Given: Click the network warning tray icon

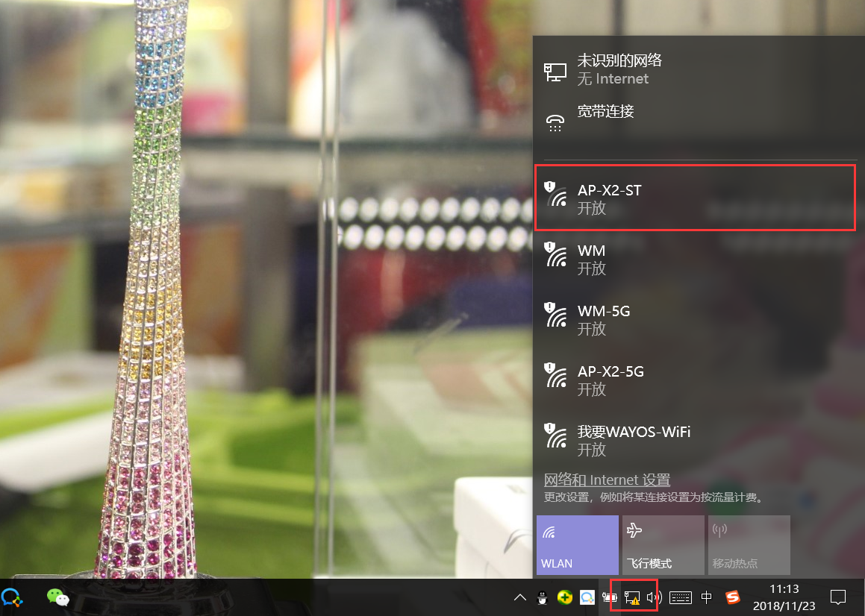Looking at the screenshot, I should pos(632,598).
